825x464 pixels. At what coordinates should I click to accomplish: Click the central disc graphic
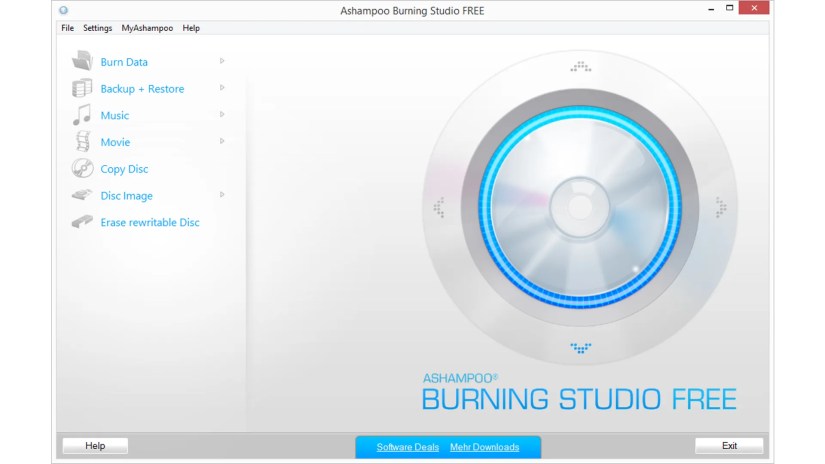pos(580,207)
